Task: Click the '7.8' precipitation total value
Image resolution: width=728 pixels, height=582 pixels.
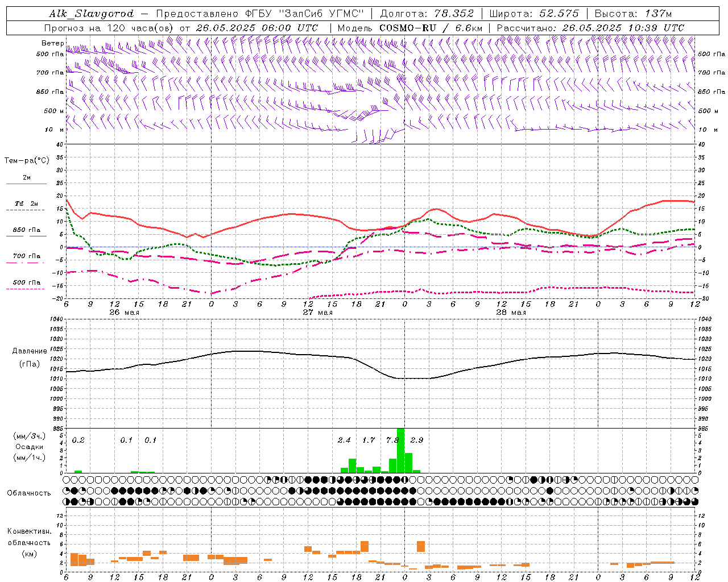Action: point(392,440)
